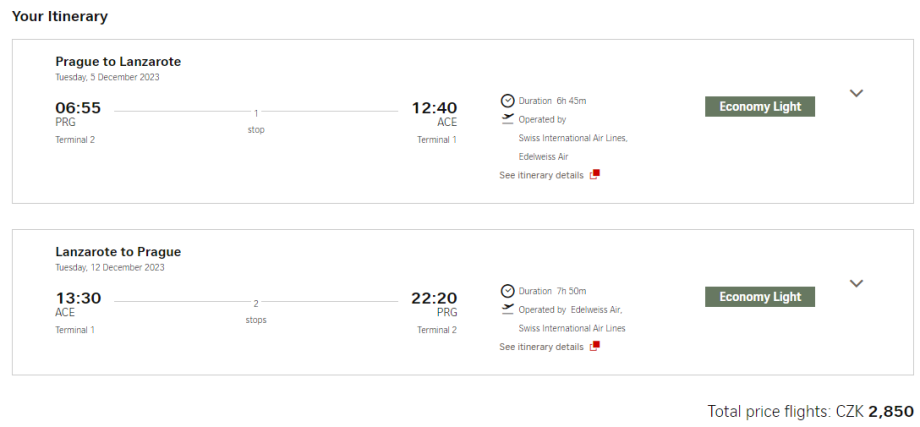Open See itinerary details for return flight
Viewport: 920px width, 427px height.
click(541, 347)
